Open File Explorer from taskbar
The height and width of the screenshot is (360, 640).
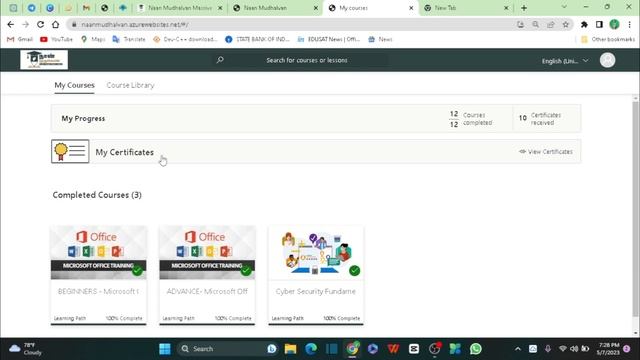pos(290,349)
